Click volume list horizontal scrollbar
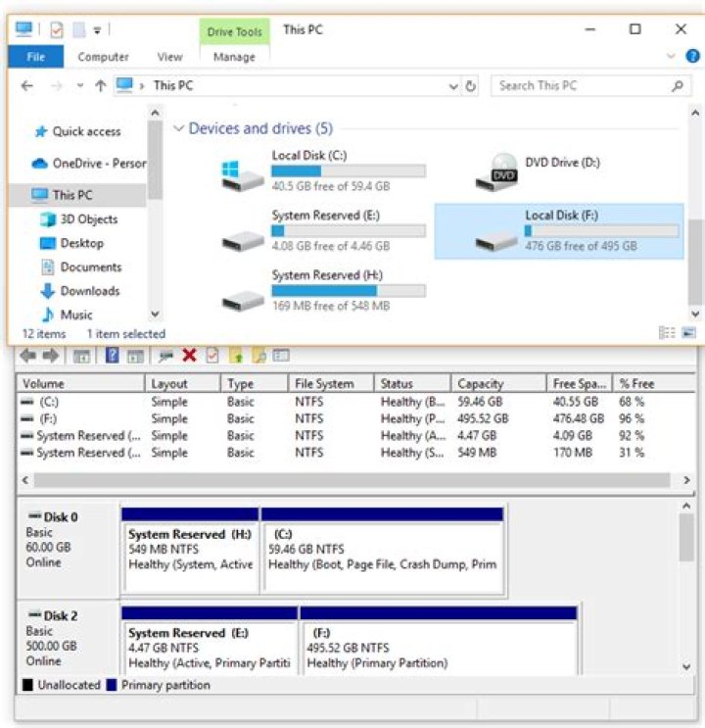The height and width of the screenshot is (728, 705). point(352,480)
